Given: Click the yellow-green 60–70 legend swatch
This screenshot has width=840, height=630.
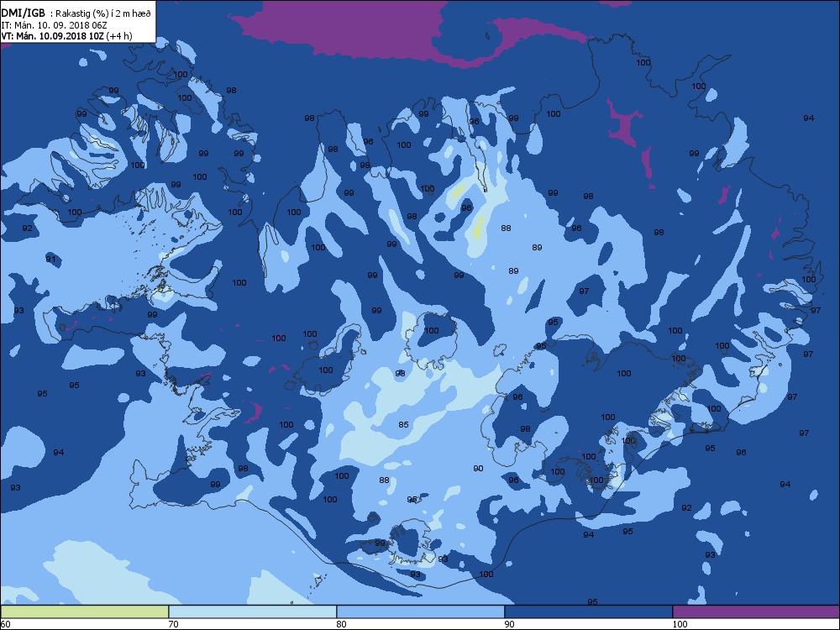Looking at the screenshot, I should [x=85, y=612].
